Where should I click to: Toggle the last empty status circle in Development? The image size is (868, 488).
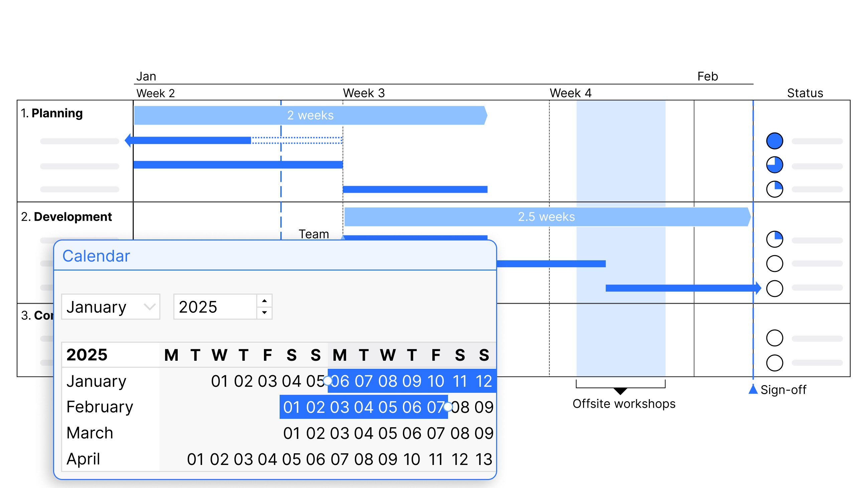(x=774, y=289)
